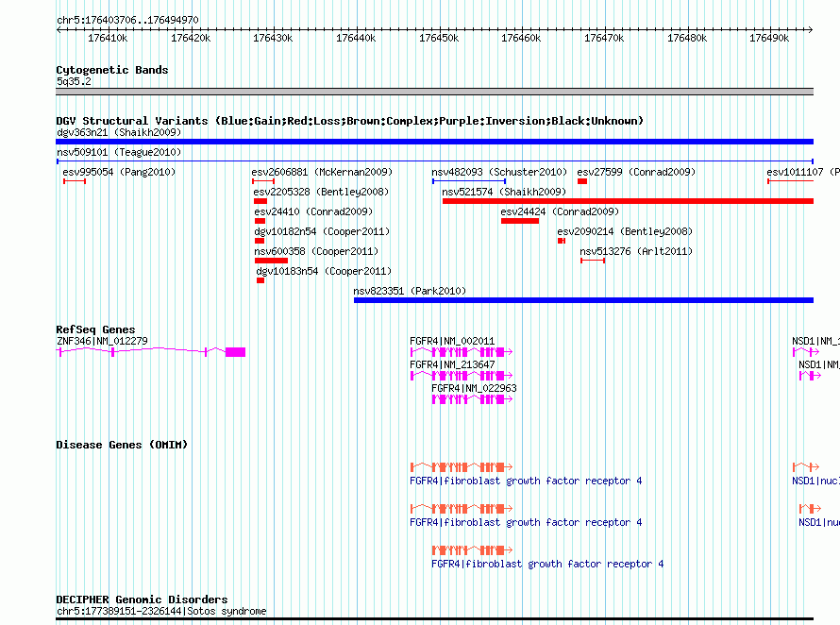Select the esv995054 (Pang2010) loss variant bar

tap(75, 181)
